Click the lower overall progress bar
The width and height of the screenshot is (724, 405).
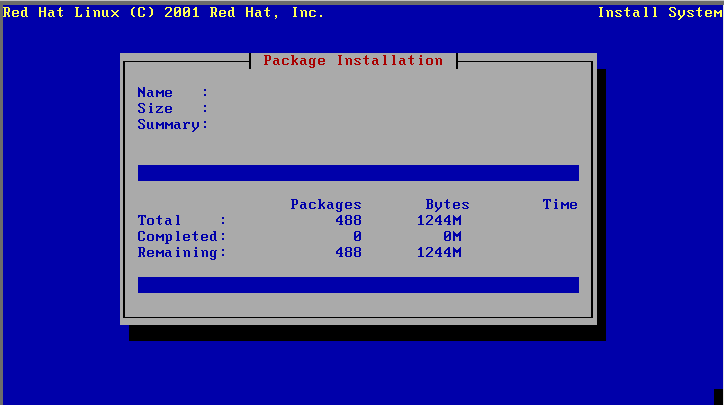pyautogui.click(x=358, y=285)
